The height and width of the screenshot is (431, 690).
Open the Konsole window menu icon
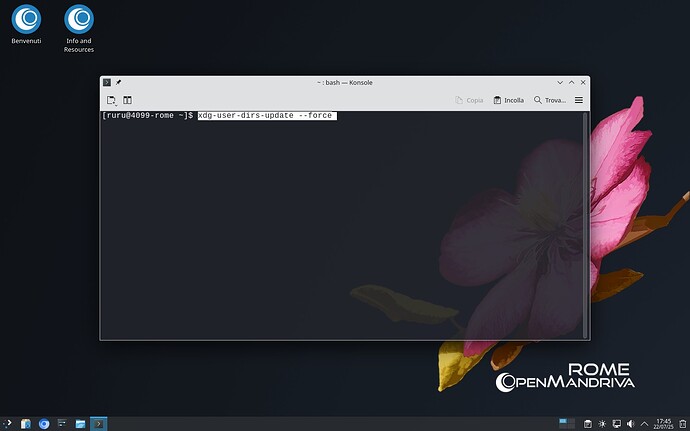107,82
